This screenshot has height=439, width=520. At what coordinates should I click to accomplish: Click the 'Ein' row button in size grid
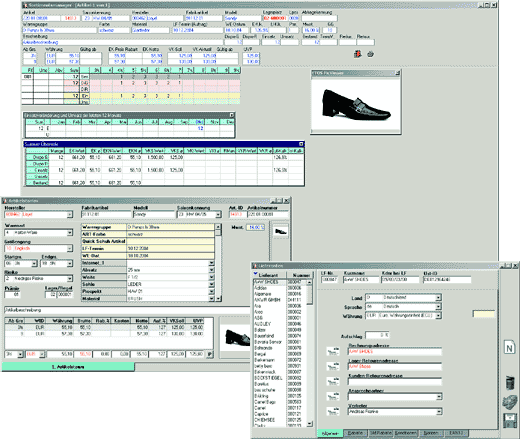click(85, 96)
